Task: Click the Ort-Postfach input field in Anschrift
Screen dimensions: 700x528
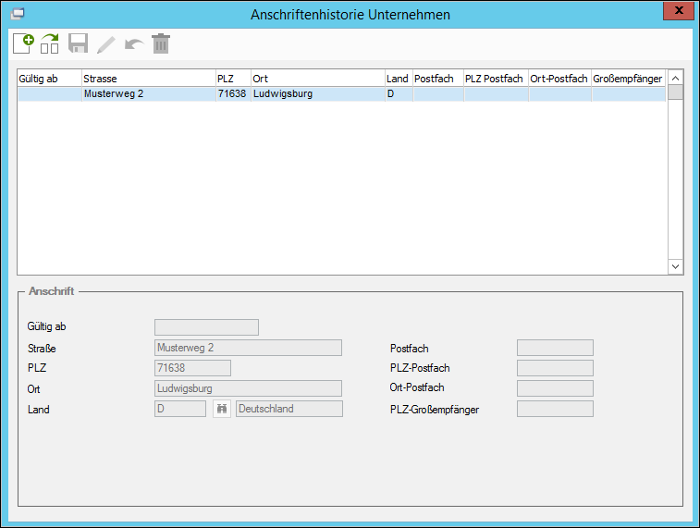Action: pos(555,388)
